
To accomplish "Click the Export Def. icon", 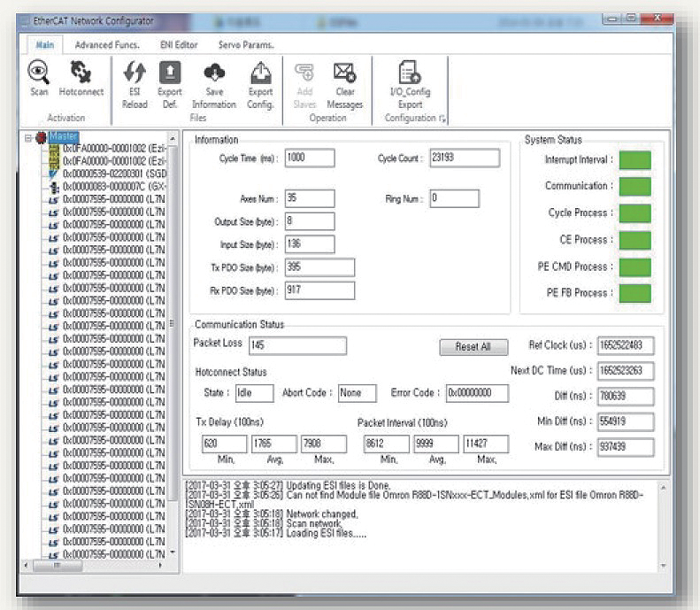I will 170,73.
